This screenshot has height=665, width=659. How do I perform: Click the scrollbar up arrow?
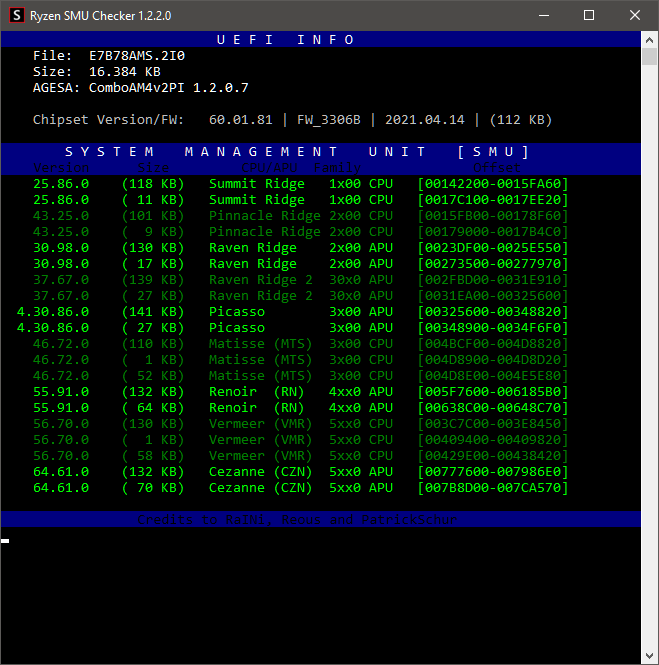click(x=649, y=40)
